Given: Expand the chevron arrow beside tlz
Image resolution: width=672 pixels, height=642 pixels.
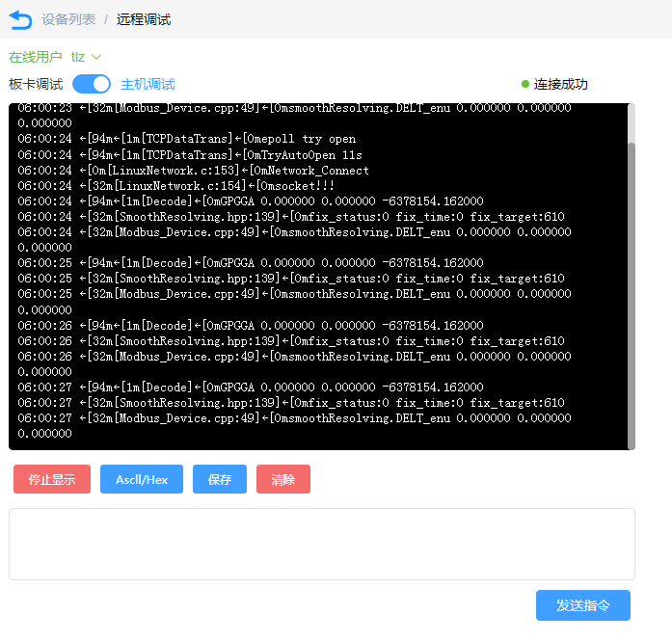Looking at the screenshot, I should coord(96,58).
